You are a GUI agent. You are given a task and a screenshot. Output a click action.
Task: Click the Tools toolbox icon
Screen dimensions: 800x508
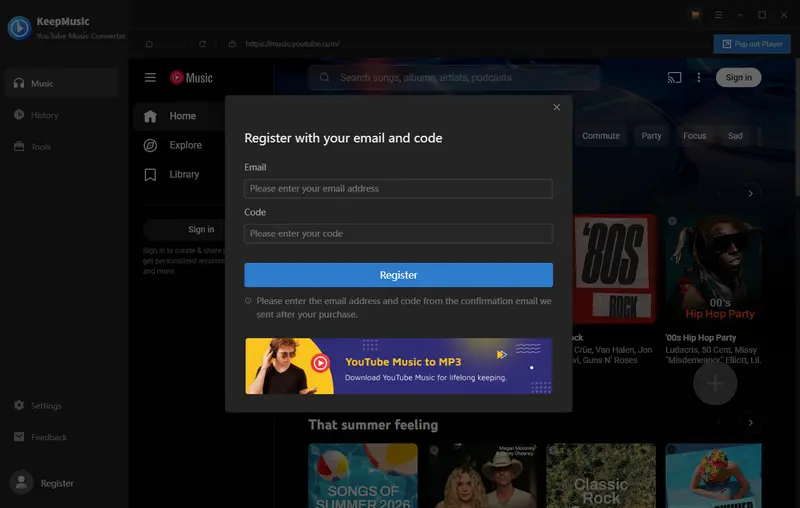tap(19, 146)
